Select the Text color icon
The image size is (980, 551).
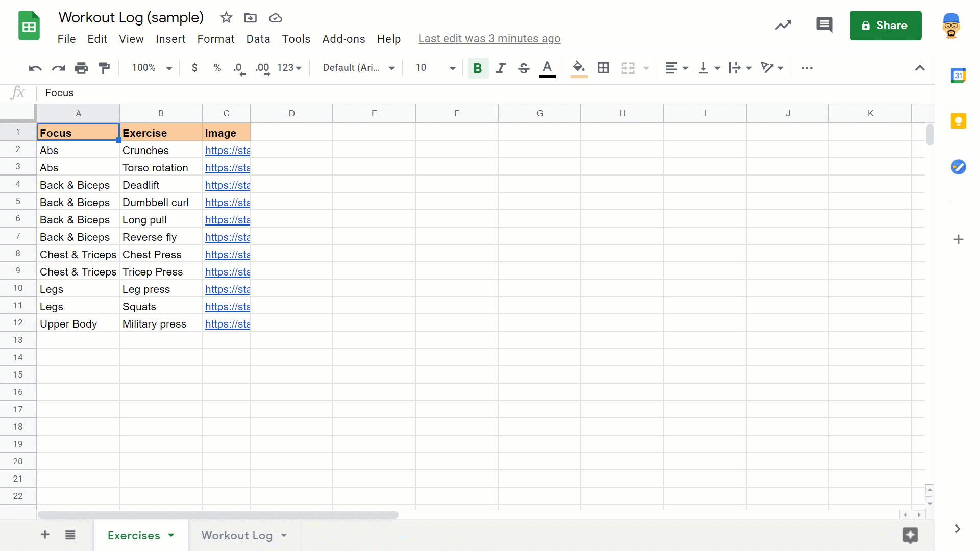tap(548, 67)
